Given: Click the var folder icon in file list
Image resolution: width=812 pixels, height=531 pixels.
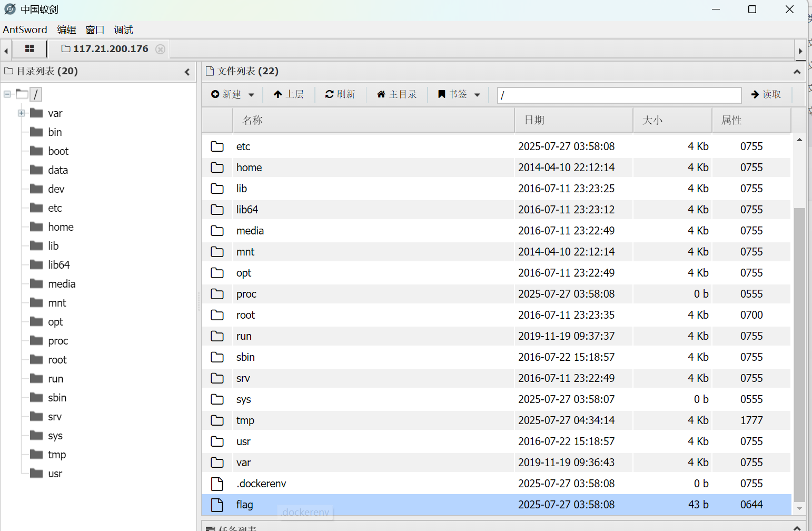Looking at the screenshot, I should [x=217, y=463].
